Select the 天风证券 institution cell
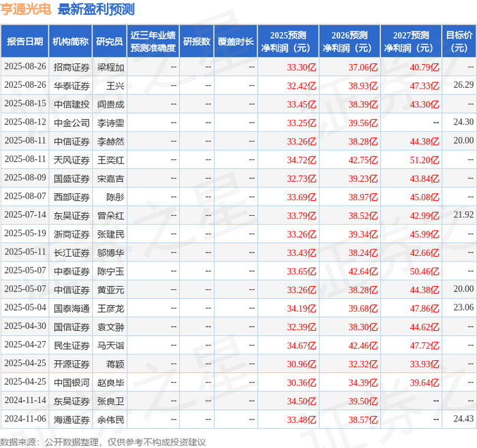The height and width of the screenshot is (448, 477). point(72,160)
